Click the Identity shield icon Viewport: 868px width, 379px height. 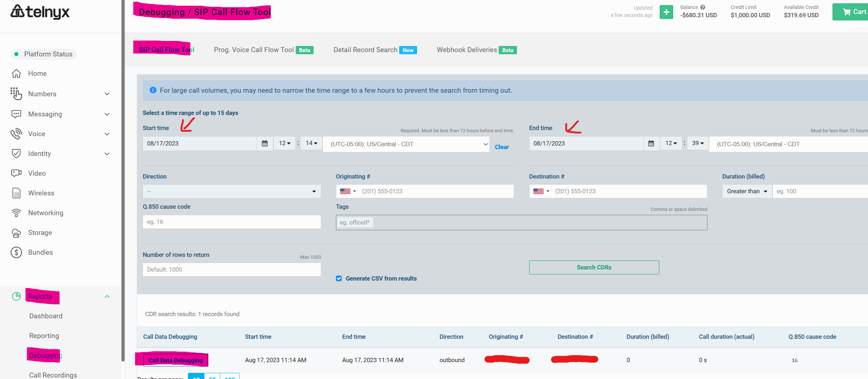pyautogui.click(x=16, y=154)
